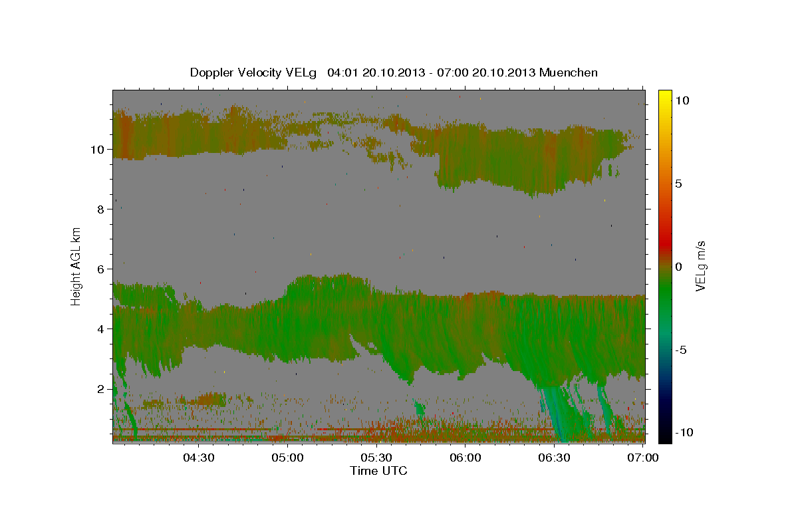Click the height label '10' on the y-axis

coord(96,149)
